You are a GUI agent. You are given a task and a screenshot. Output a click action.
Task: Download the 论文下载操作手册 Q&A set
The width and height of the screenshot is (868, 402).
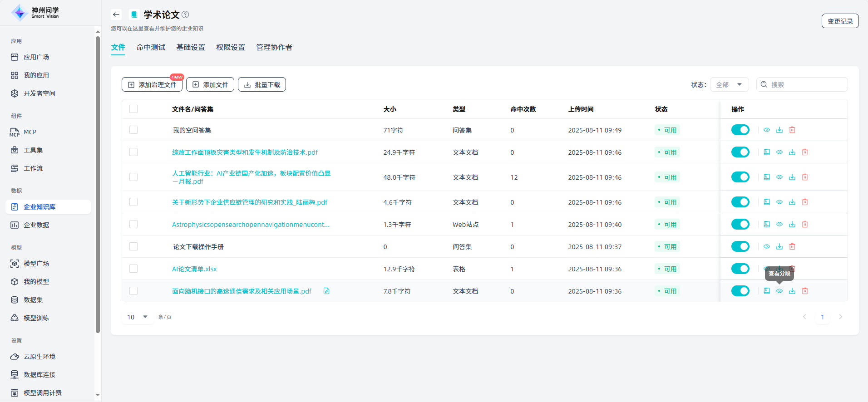coord(779,246)
